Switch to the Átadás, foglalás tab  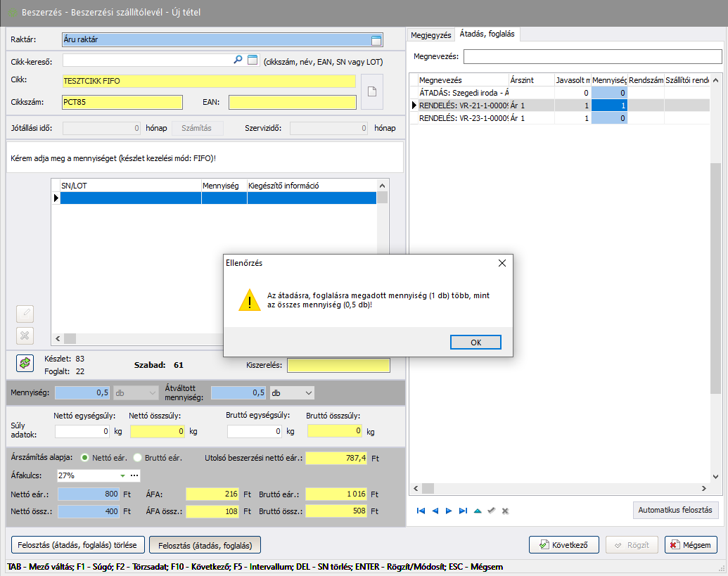pyautogui.click(x=487, y=34)
